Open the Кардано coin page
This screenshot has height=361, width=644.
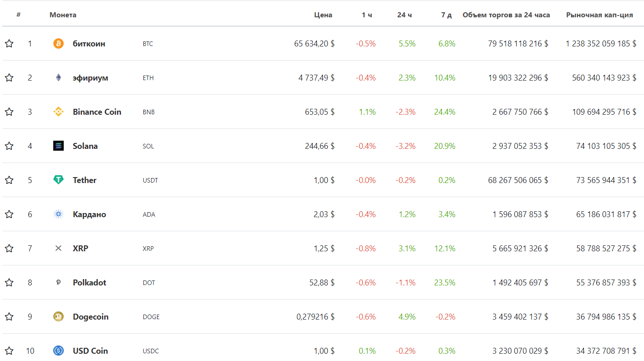click(89, 214)
